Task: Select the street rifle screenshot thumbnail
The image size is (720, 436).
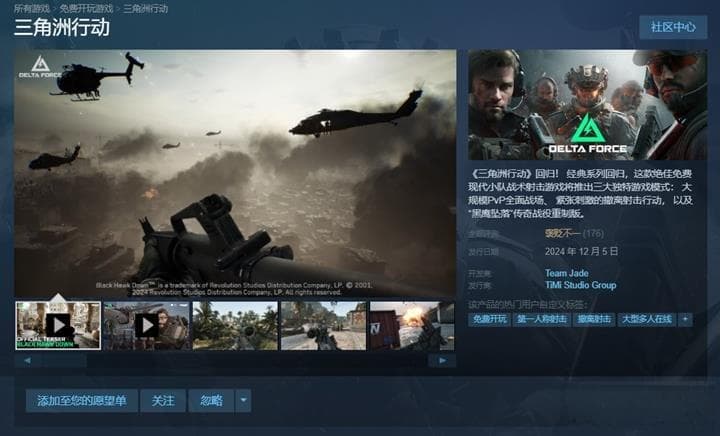Action: [x=324, y=326]
